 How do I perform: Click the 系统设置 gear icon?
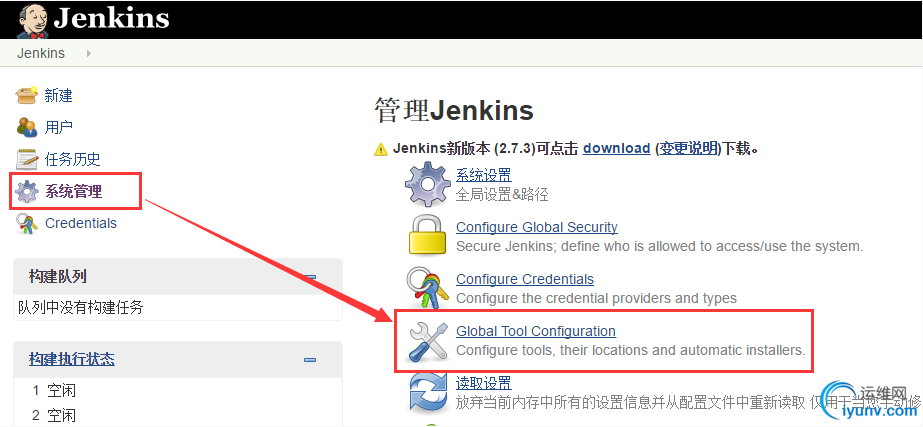[x=428, y=184]
